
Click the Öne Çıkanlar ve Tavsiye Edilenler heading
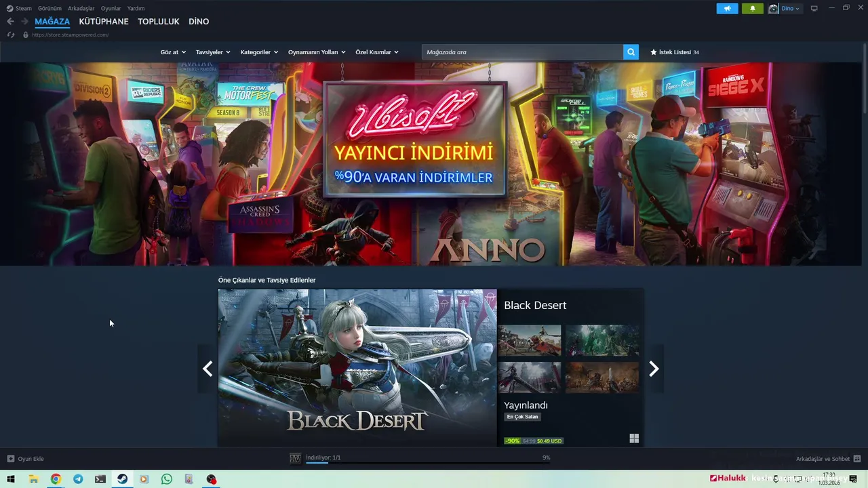click(x=267, y=280)
